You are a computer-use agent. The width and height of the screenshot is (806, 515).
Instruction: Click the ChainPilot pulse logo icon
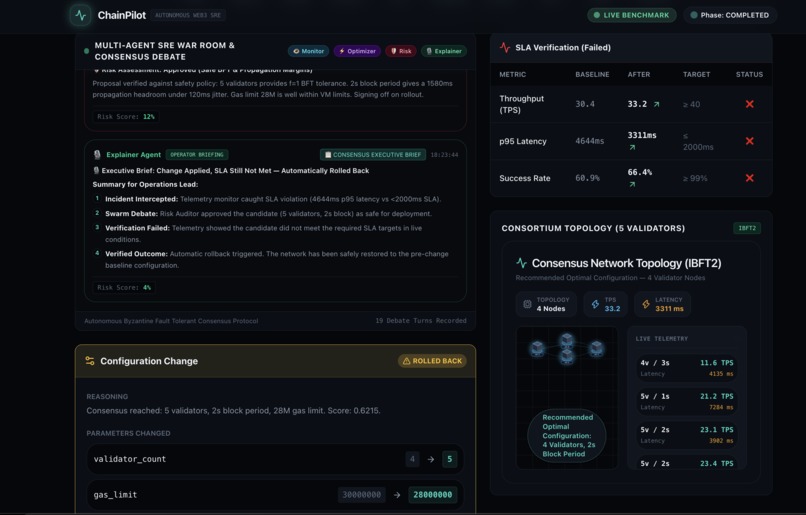(x=81, y=15)
